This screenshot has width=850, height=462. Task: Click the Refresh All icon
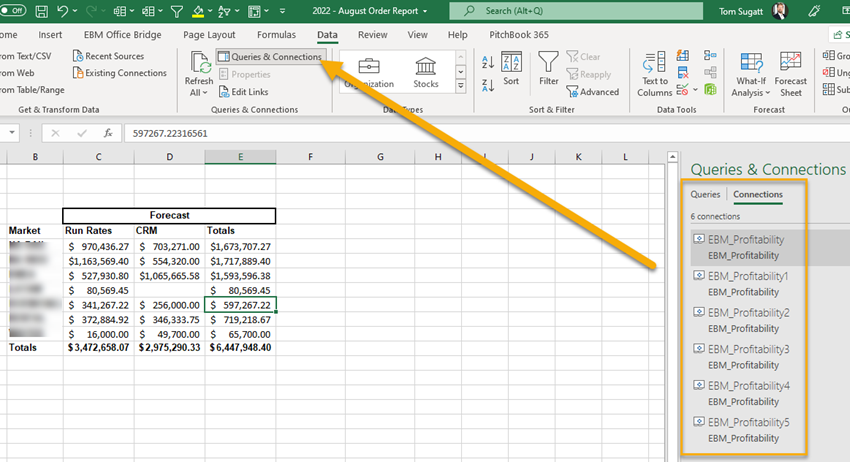point(199,63)
